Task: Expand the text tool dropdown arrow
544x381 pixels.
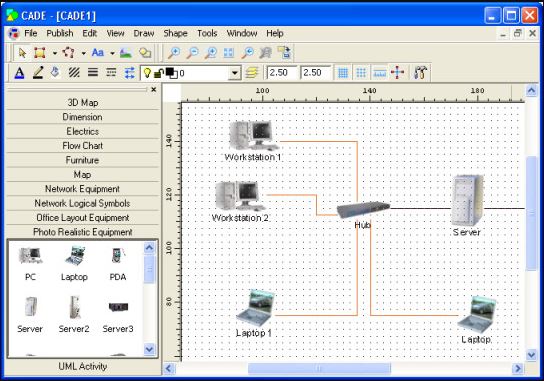Action: click(112, 53)
